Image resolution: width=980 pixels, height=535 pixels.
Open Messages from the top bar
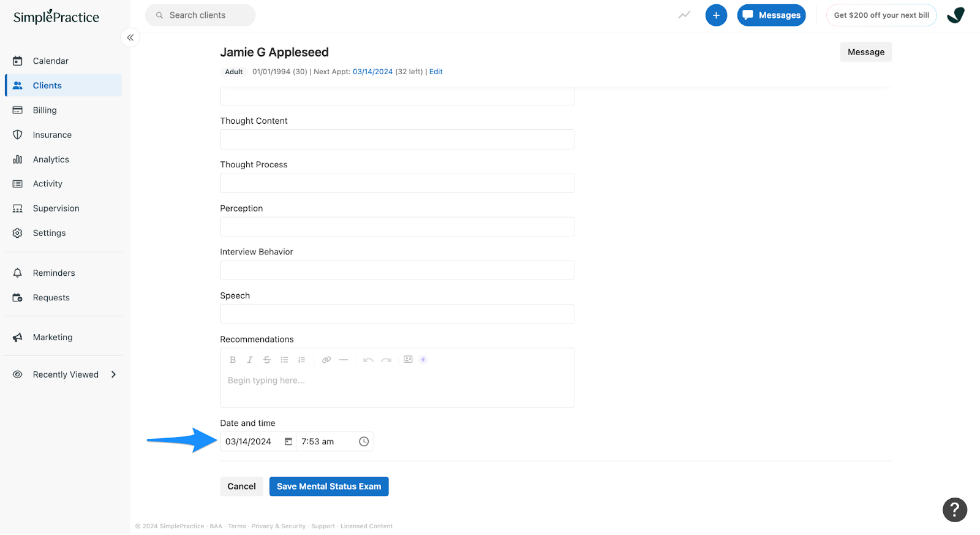click(771, 15)
